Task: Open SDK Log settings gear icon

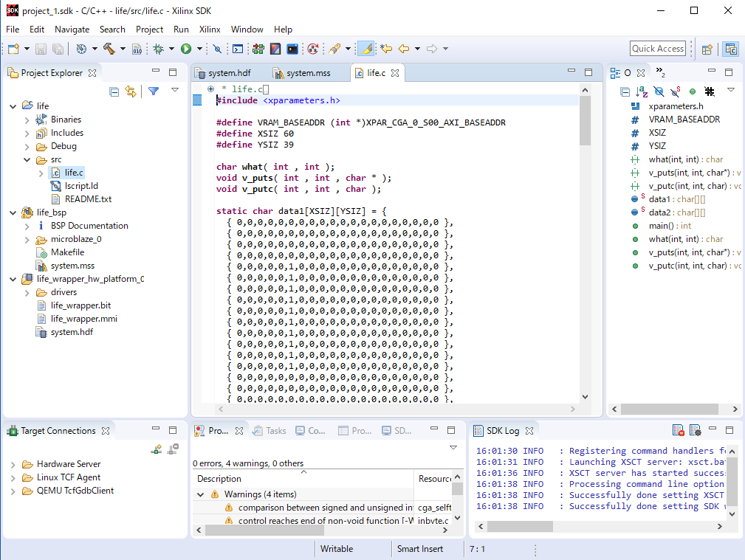Action: tap(695, 430)
